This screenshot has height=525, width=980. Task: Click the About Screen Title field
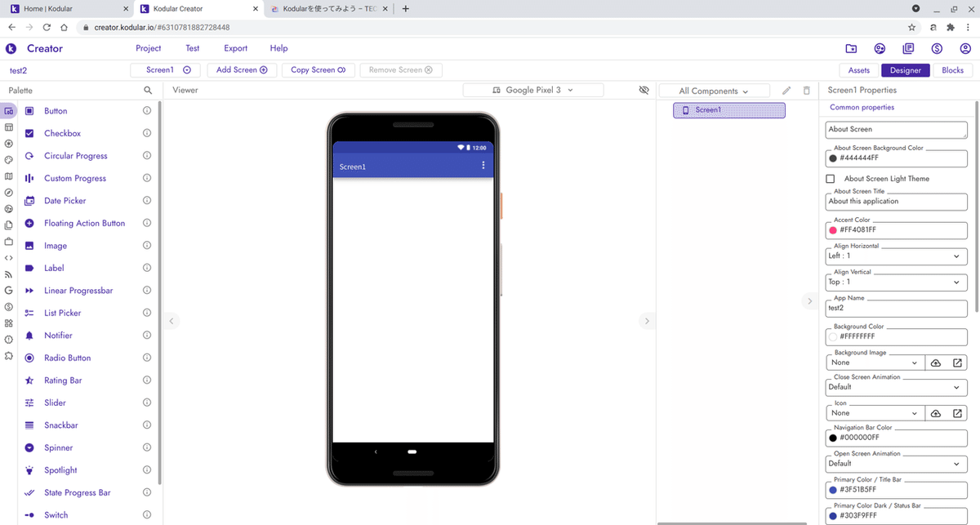click(x=897, y=201)
